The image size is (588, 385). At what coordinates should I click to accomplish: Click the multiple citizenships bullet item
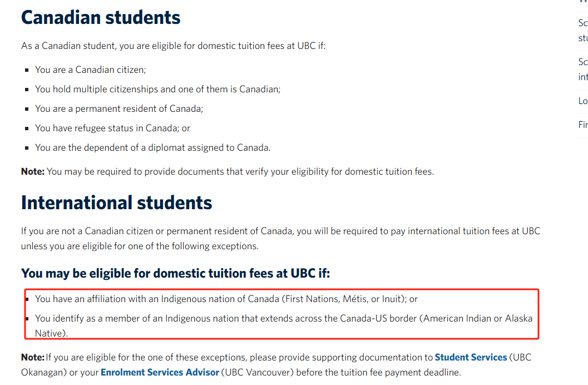point(157,89)
